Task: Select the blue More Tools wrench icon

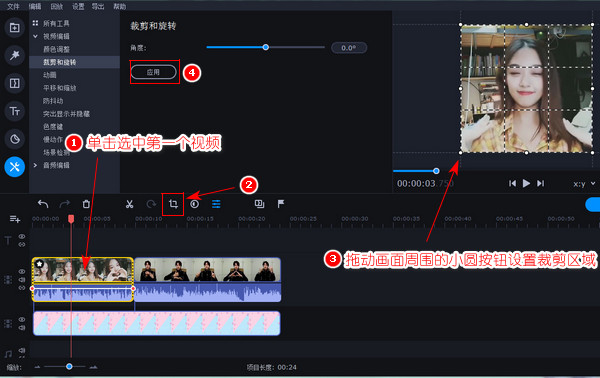Action: click(15, 167)
